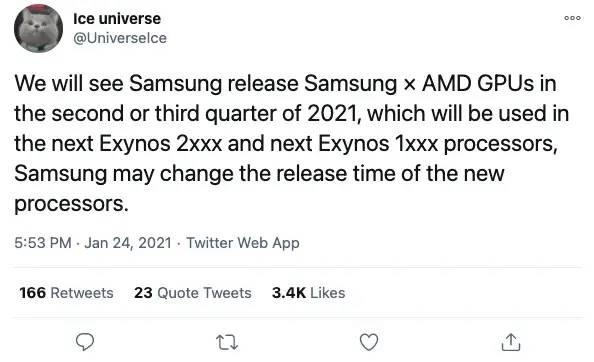Image resolution: width=594 pixels, height=362 pixels.
Task: Like the tweet with the heart icon
Action: 369,342
